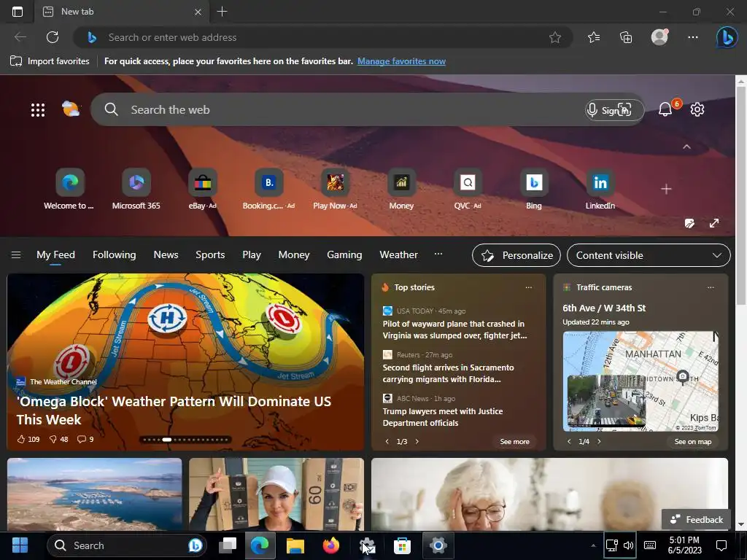Open the Feedback button
Image resolution: width=747 pixels, height=560 pixels.
pyautogui.click(x=697, y=519)
